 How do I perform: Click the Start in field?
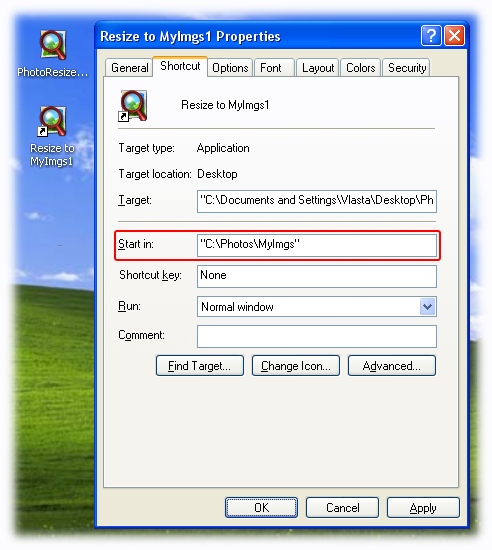[317, 245]
